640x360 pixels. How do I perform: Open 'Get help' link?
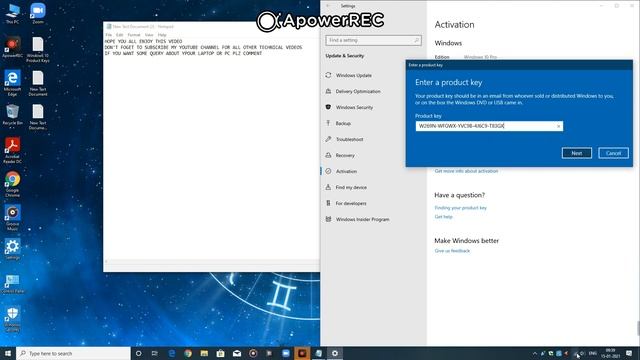(443, 217)
